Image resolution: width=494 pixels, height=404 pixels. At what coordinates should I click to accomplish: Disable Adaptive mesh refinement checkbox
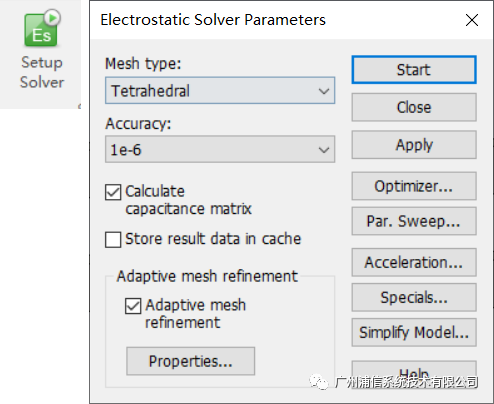click(133, 306)
